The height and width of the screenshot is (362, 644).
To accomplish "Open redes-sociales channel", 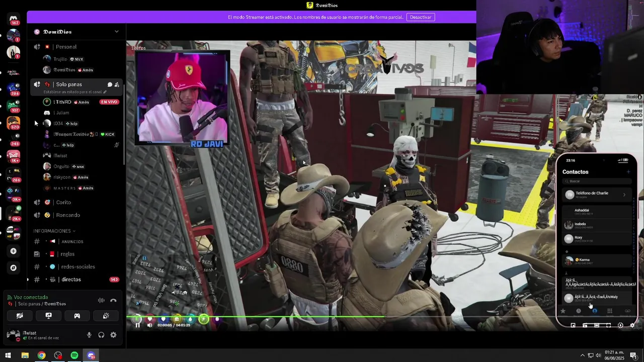I will (75, 266).
